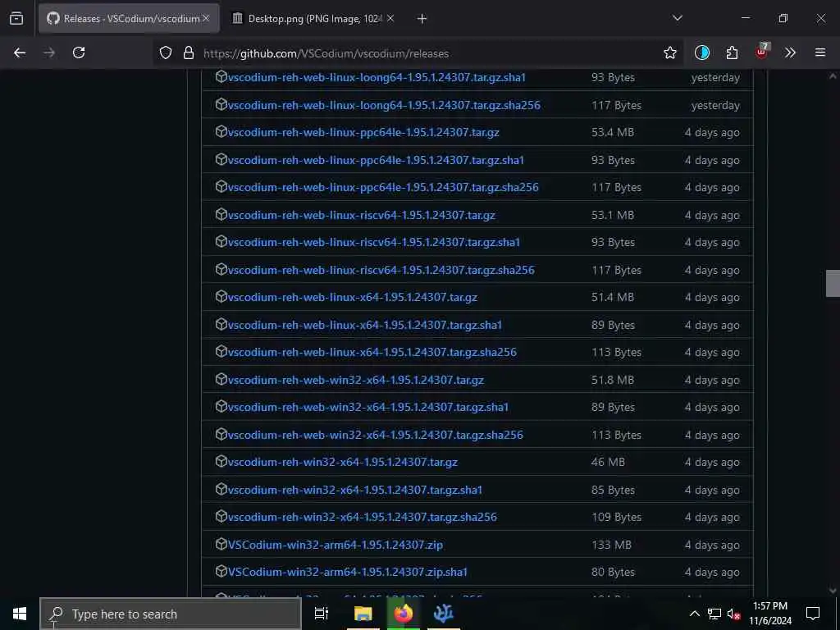Open a new tab with plus
840x630 pixels.
(x=422, y=19)
